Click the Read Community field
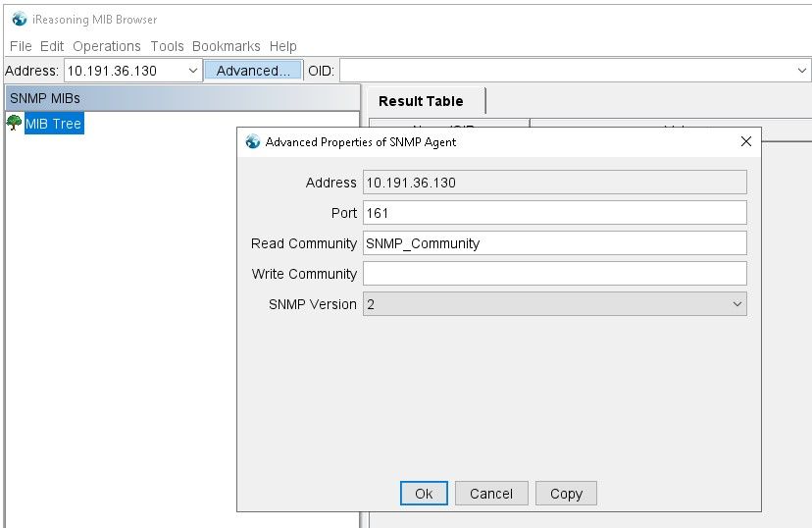Image resolution: width=812 pixels, height=528 pixels. 555,243
